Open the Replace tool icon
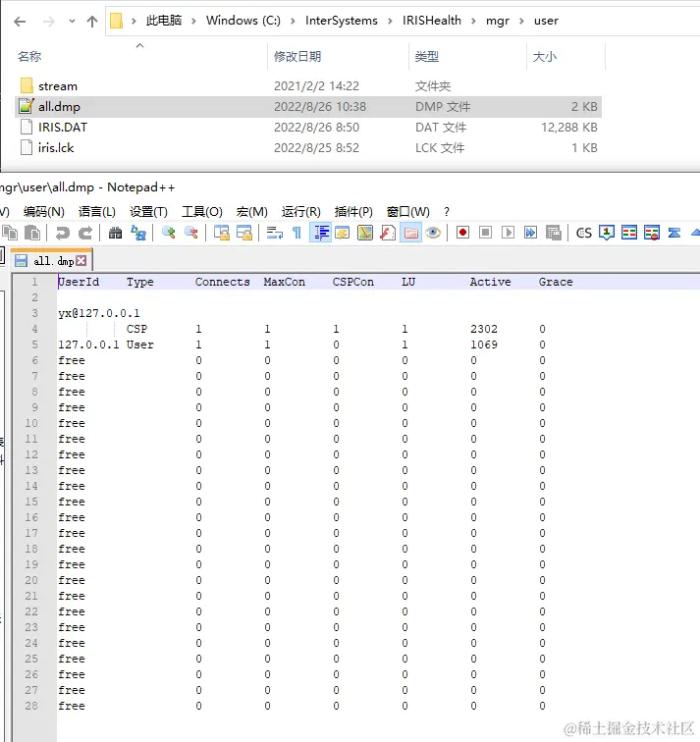The width and height of the screenshot is (700, 742). pyautogui.click(x=138, y=233)
